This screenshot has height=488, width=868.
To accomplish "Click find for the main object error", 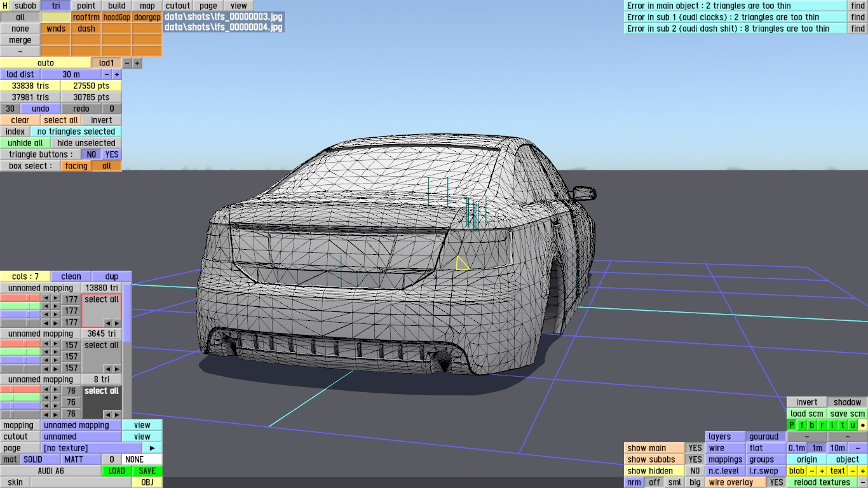I will (x=858, y=6).
